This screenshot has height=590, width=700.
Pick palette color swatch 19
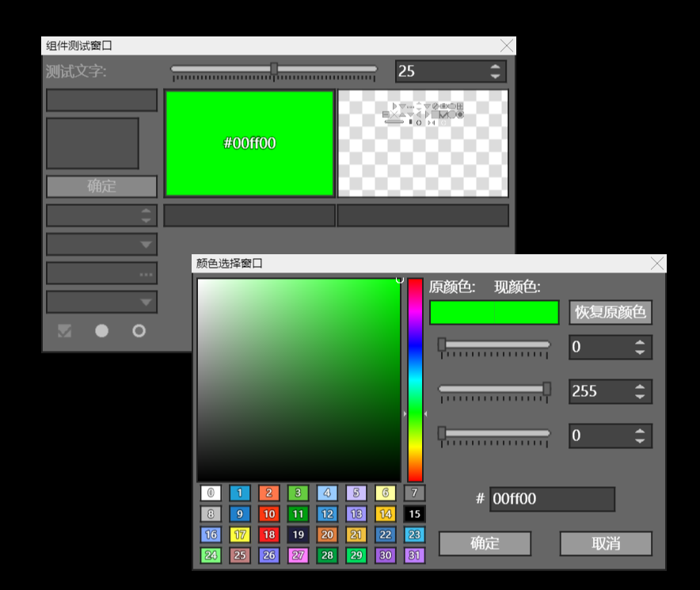(x=299, y=535)
